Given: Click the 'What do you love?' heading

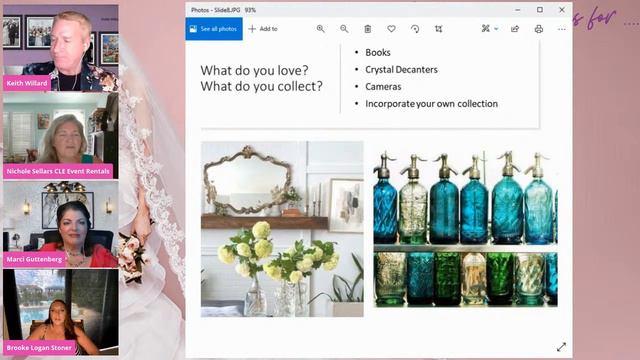Looking at the screenshot, I should point(254,71).
